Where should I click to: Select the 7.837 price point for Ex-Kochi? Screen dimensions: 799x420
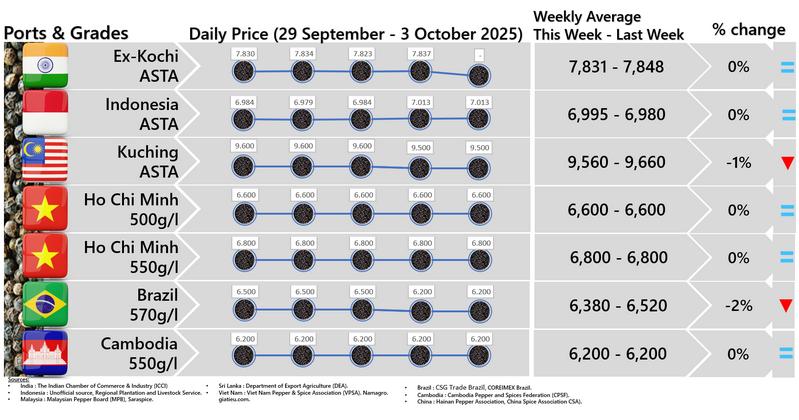[421, 70]
